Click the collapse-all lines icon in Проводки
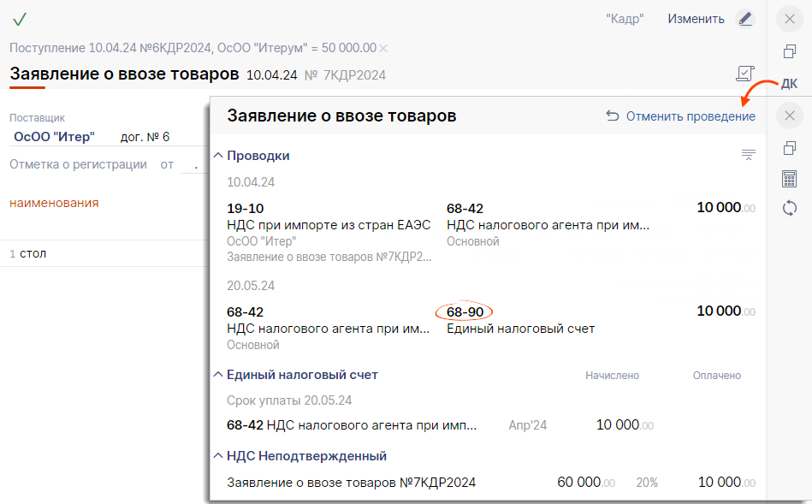The width and height of the screenshot is (812, 504). [748, 155]
